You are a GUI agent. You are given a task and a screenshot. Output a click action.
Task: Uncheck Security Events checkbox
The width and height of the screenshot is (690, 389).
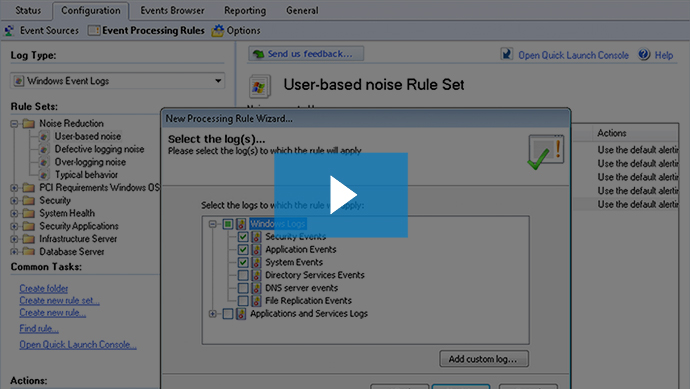click(243, 237)
